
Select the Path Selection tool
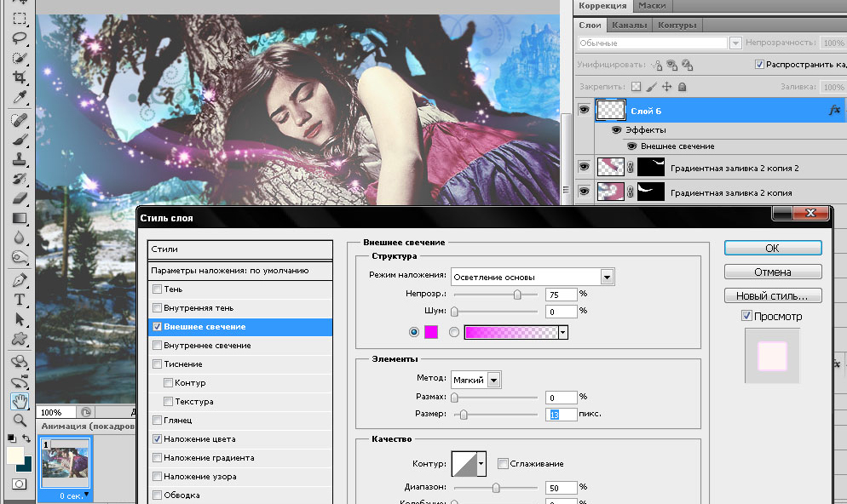click(x=20, y=319)
